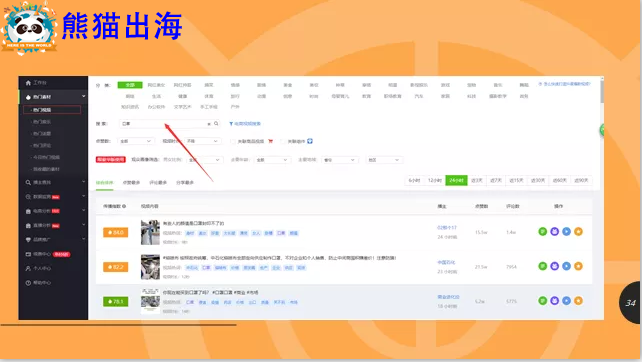
Task: Click the magnifier icon in the search box
Action: [x=216, y=123]
